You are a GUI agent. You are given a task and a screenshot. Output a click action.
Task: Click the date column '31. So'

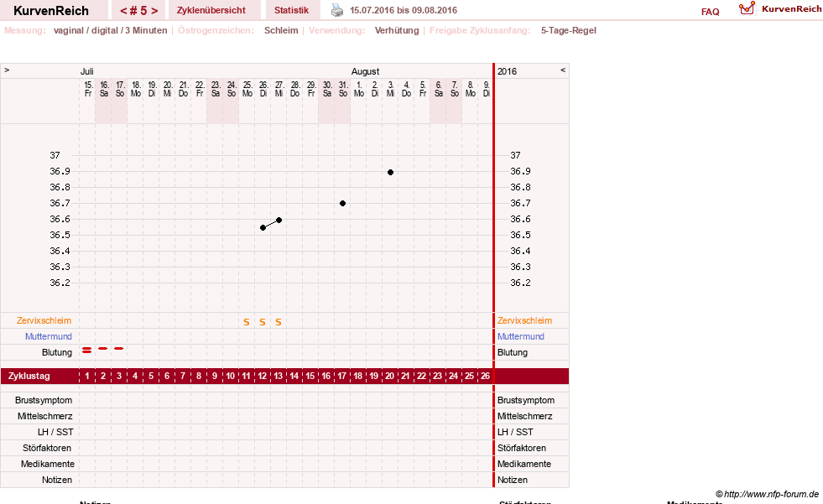[343, 89]
